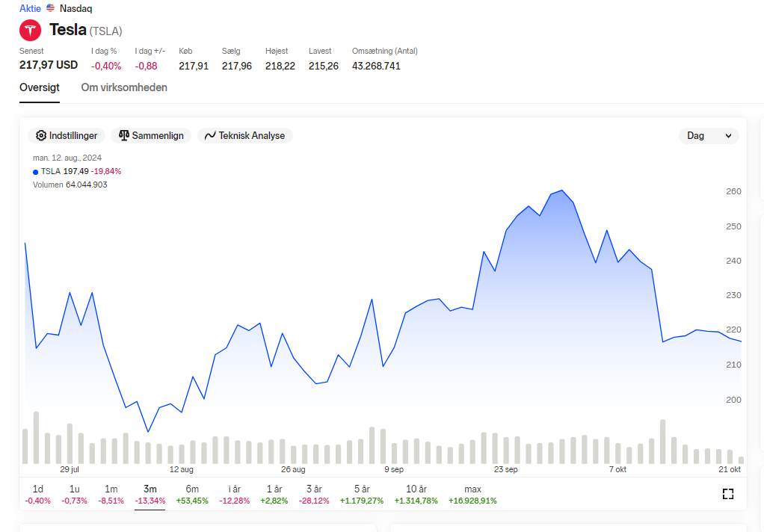Select the 3 år time range

tap(314, 495)
